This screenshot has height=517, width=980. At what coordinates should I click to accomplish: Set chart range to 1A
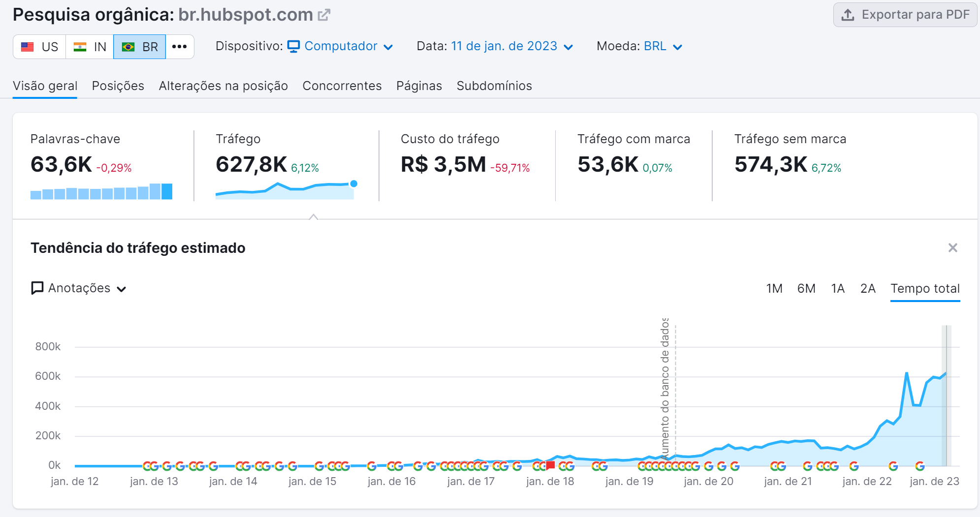pos(838,289)
